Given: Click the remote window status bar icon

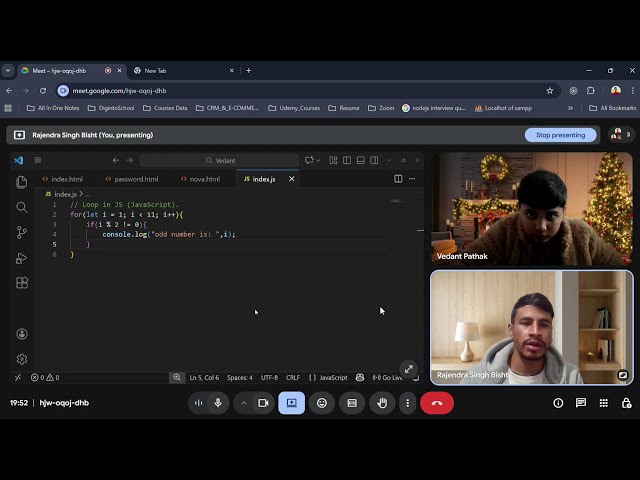Looking at the screenshot, I should [18, 378].
